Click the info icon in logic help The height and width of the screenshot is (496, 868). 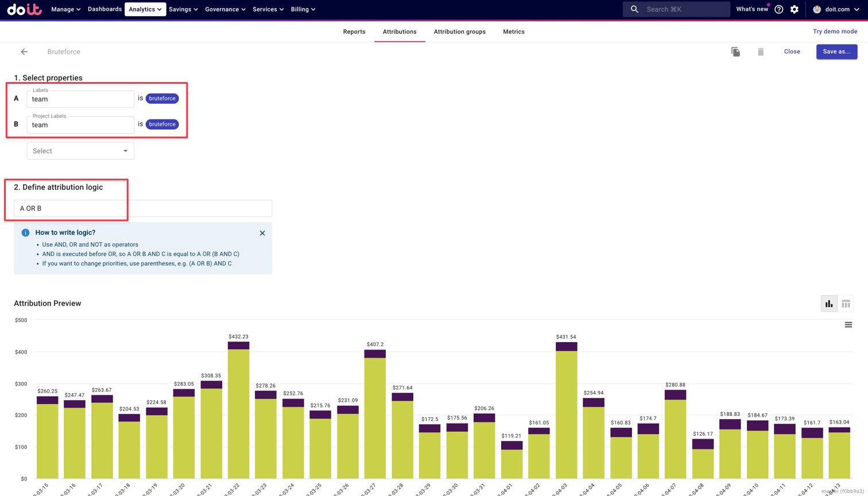(x=25, y=232)
